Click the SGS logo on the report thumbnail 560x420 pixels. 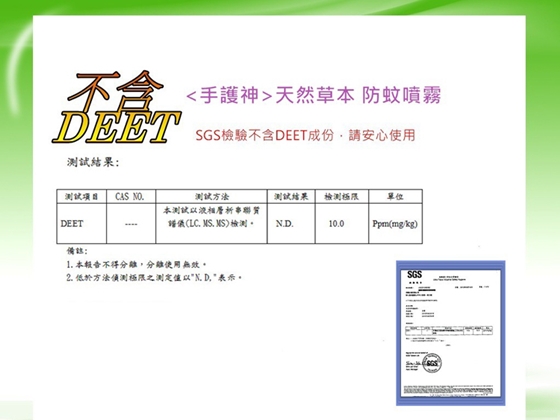[x=414, y=275]
